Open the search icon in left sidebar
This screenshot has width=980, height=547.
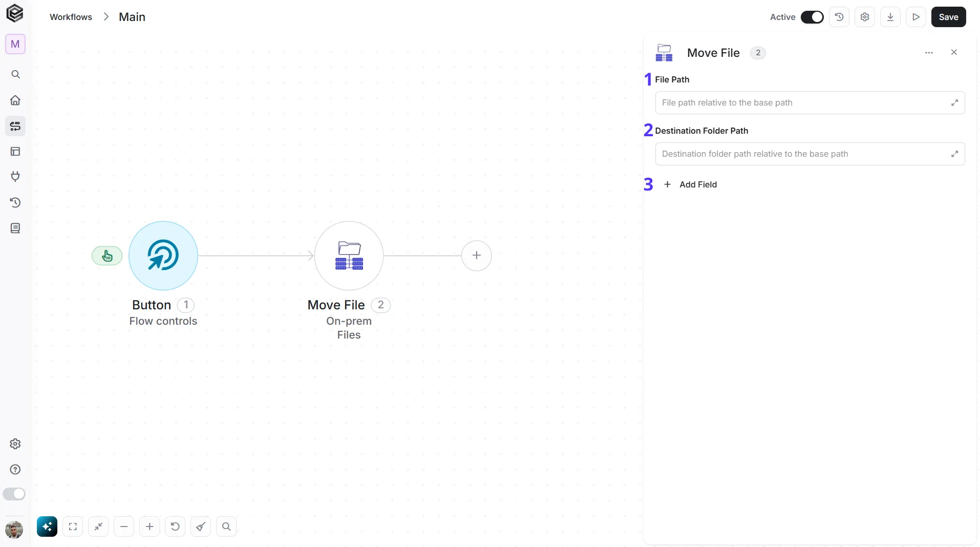15,75
